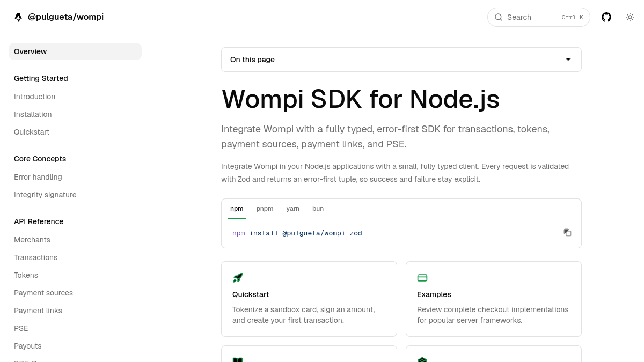Open the Error handling page

38,177
